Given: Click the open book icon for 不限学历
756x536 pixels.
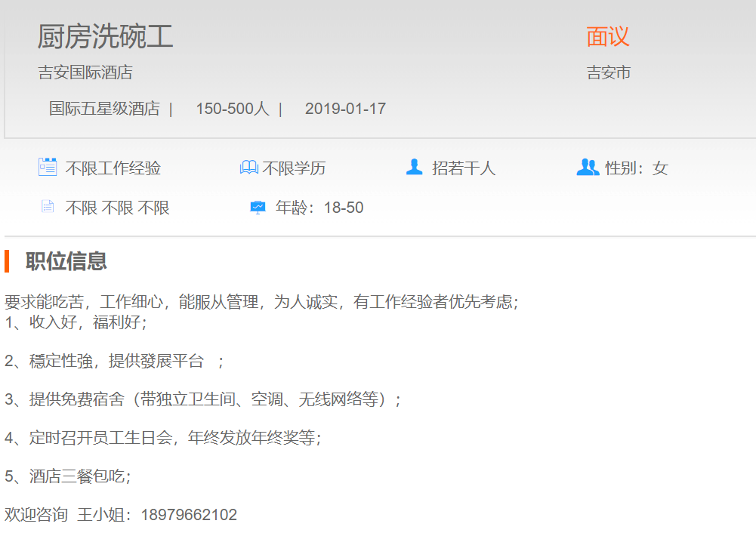Looking at the screenshot, I should coord(249,168).
